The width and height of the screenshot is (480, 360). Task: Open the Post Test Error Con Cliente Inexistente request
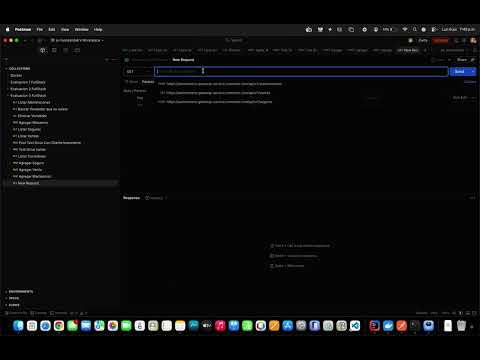(49, 143)
